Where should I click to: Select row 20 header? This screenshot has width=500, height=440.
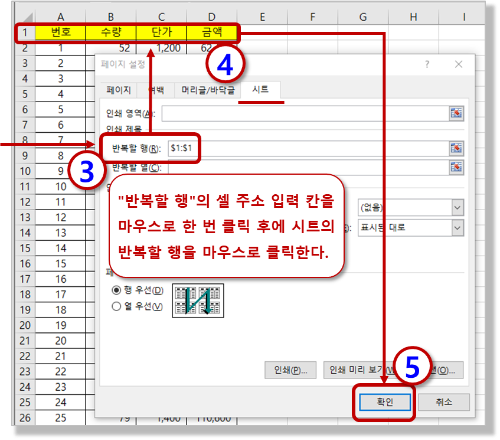click(25, 326)
